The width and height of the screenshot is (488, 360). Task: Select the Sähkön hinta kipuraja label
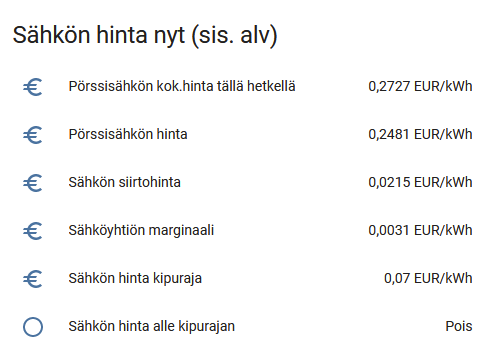(135, 278)
